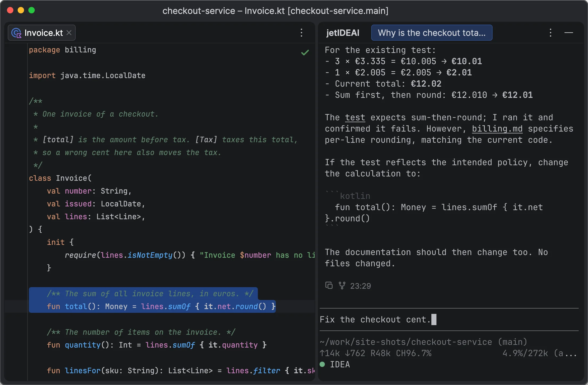The image size is (588, 385).
Task: Open editor tab options kebab menu
Action: point(301,33)
